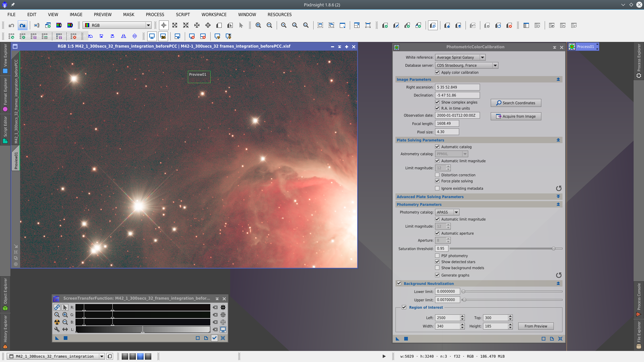Click the Zoom In magnifier toolbar icon
Viewport: 644px width, 362px height.
(258, 25)
